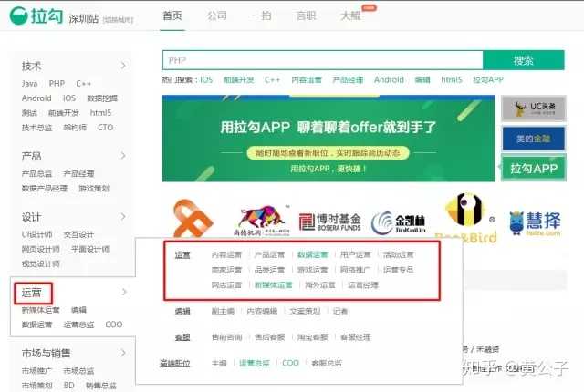
Task: Click the 金凯林 company logo
Action: [x=399, y=221]
